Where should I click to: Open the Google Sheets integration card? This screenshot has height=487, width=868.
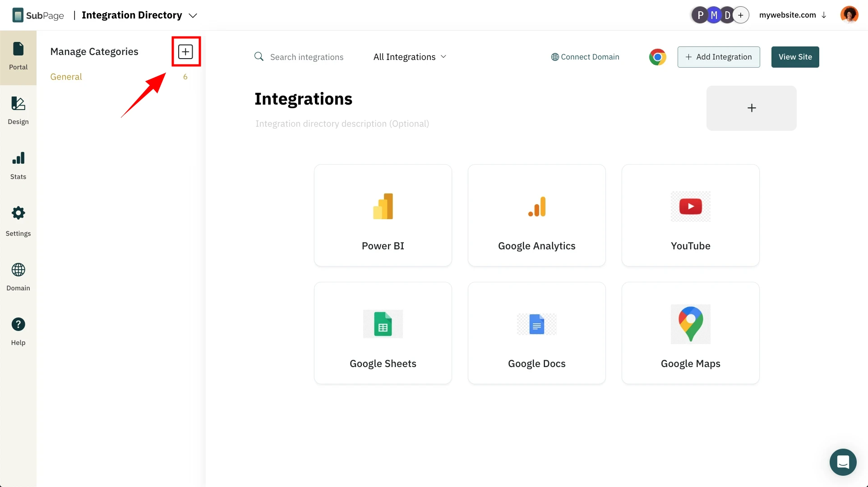383,333
